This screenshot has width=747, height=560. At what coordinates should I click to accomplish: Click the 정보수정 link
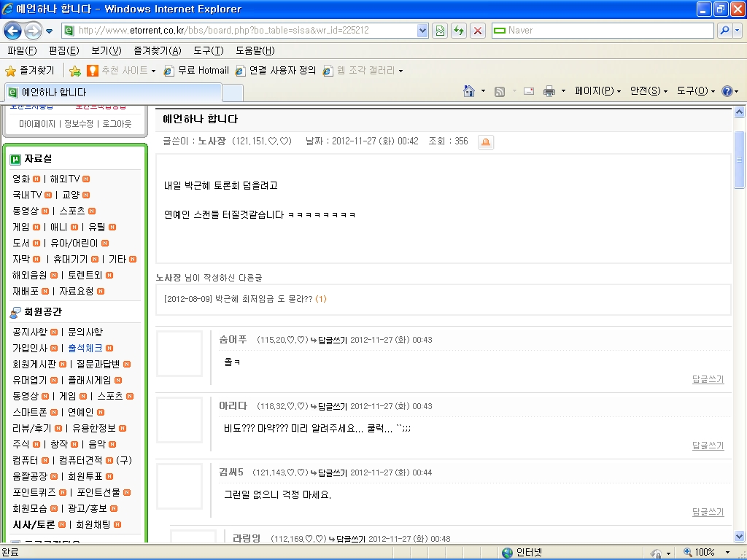tap(79, 124)
